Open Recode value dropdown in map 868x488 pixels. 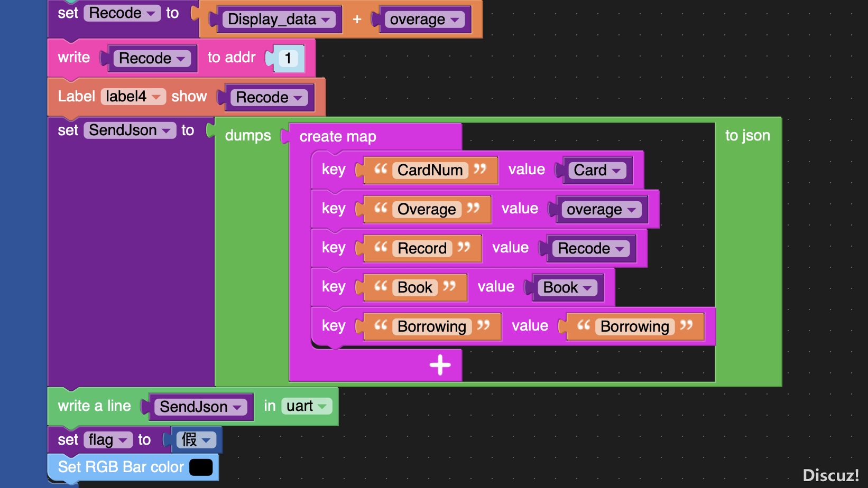pyautogui.click(x=591, y=248)
